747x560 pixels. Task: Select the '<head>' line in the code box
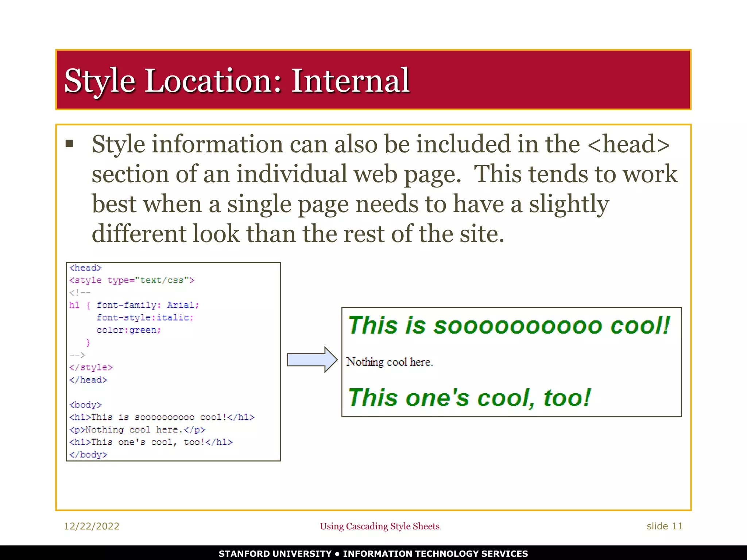[x=86, y=268]
